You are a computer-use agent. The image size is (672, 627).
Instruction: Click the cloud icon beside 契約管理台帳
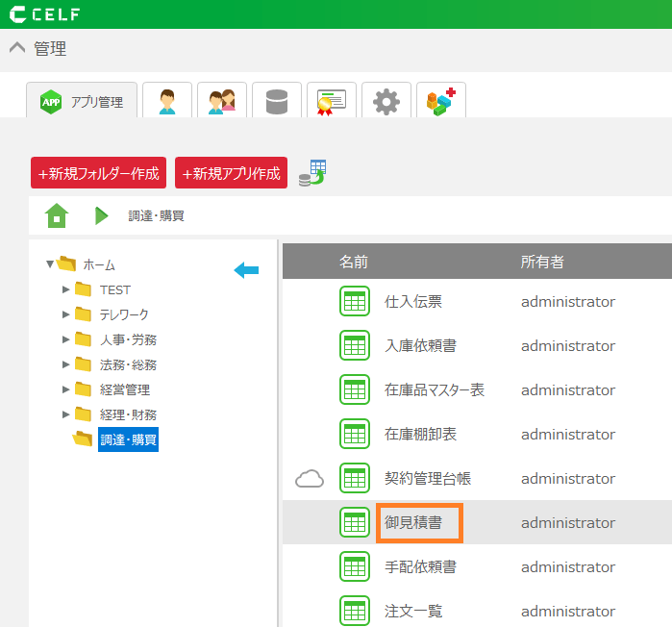(309, 479)
